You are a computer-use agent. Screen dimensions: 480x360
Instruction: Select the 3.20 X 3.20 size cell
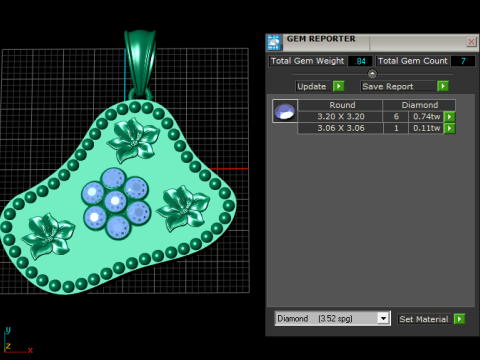tap(340, 117)
